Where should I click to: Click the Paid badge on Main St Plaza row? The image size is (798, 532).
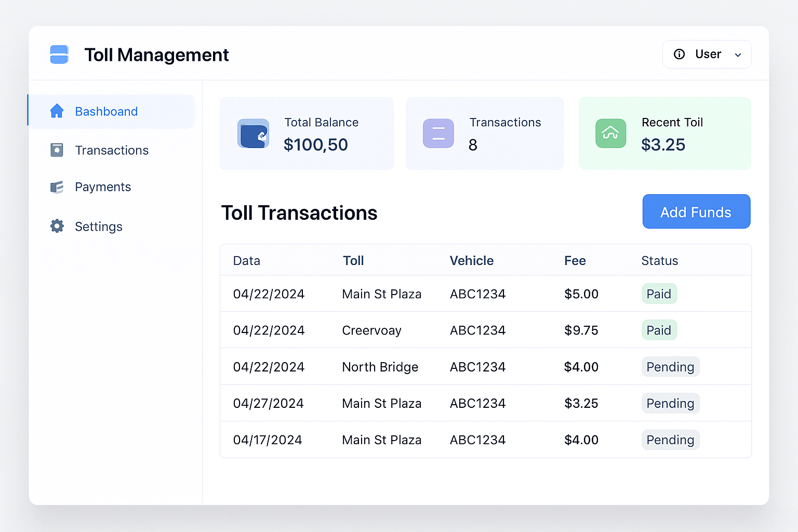(x=659, y=294)
